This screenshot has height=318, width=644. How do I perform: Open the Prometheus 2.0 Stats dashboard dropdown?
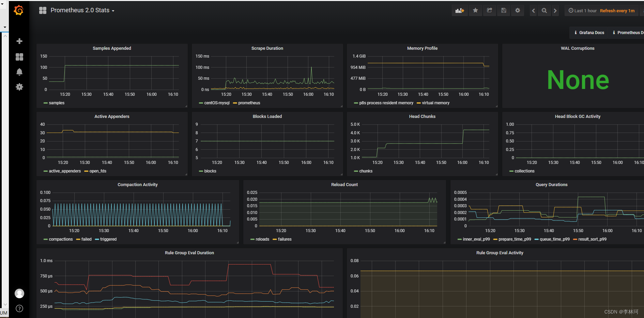click(x=82, y=11)
